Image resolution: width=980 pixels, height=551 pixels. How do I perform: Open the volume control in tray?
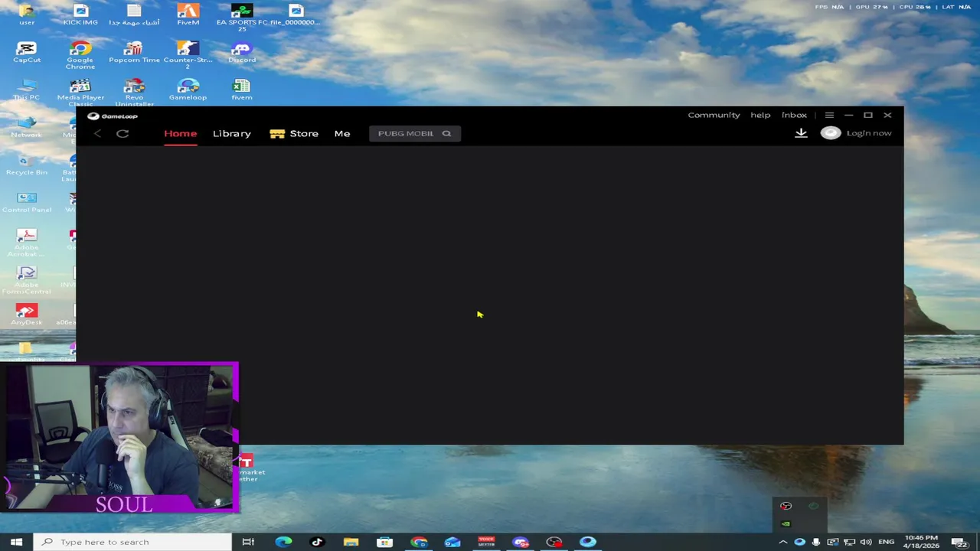866,542
